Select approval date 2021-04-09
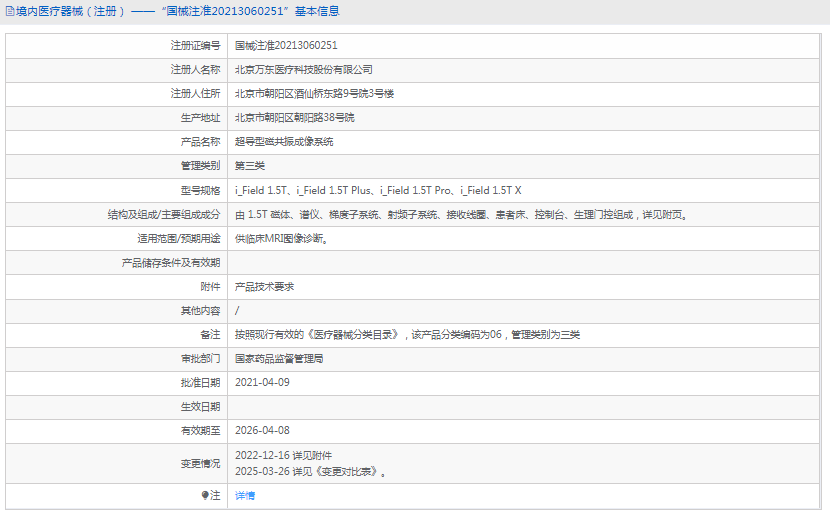Image resolution: width=830 pixels, height=514 pixels. pyautogui.click(x=262, y=382)
